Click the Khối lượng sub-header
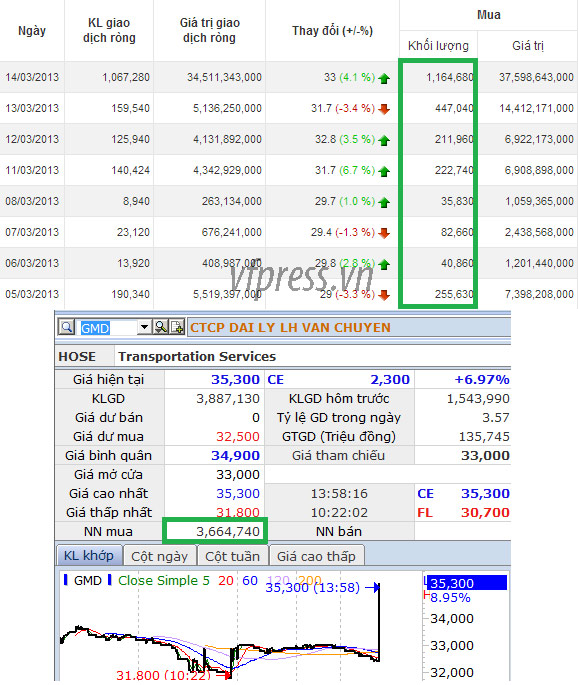 point(438,45)
